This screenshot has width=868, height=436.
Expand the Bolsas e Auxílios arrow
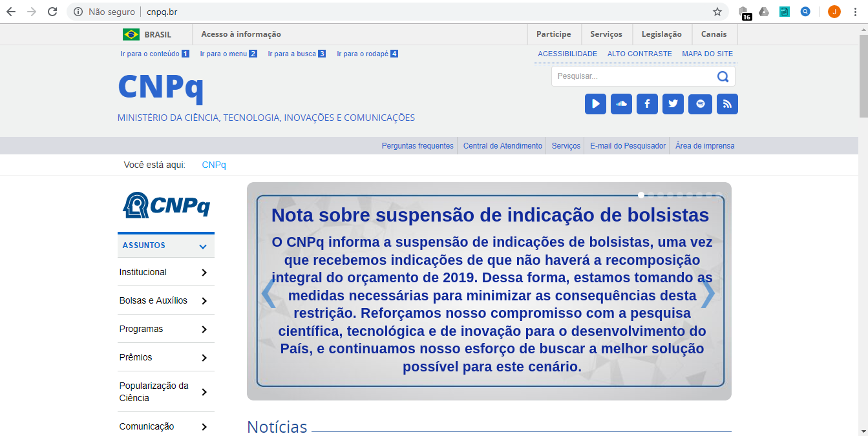[x=204, y=301]
